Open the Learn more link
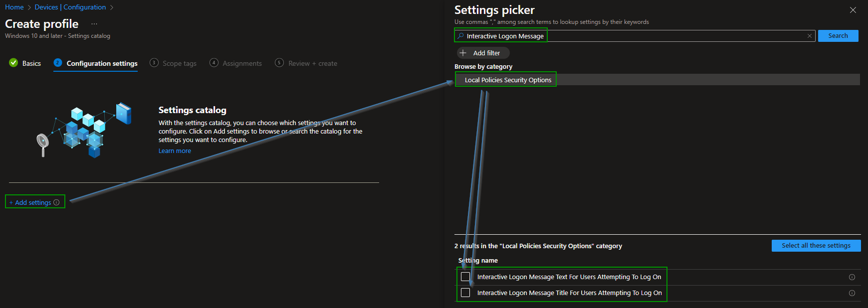Image resolution: width=868 pixels, height=308 pixels. tap(175, 151)
